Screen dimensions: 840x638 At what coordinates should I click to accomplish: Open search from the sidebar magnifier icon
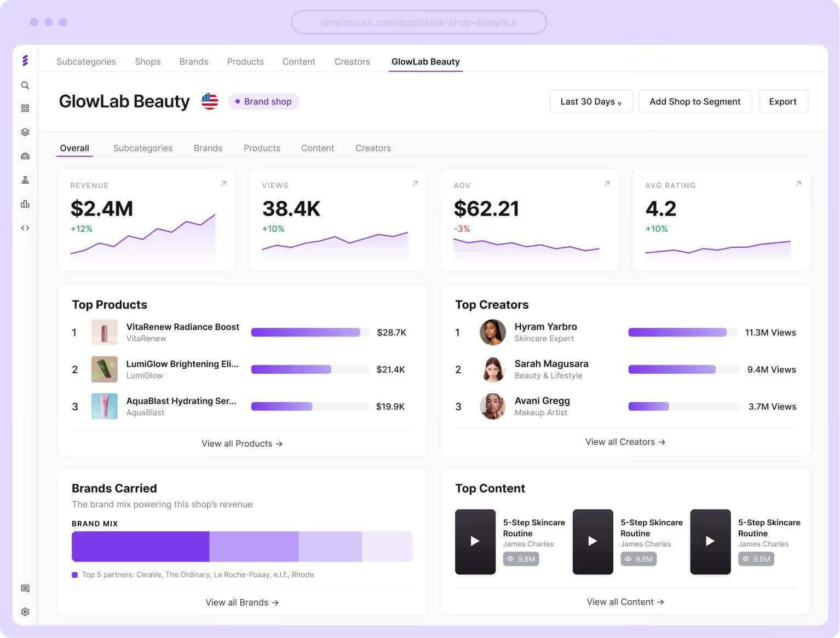coord(25,85)
